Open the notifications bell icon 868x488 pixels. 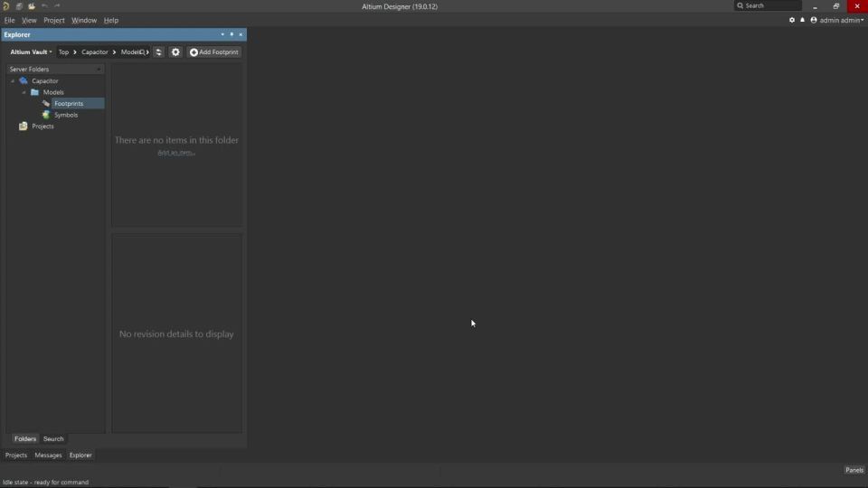pyautogui.click(x=802, y=20)
